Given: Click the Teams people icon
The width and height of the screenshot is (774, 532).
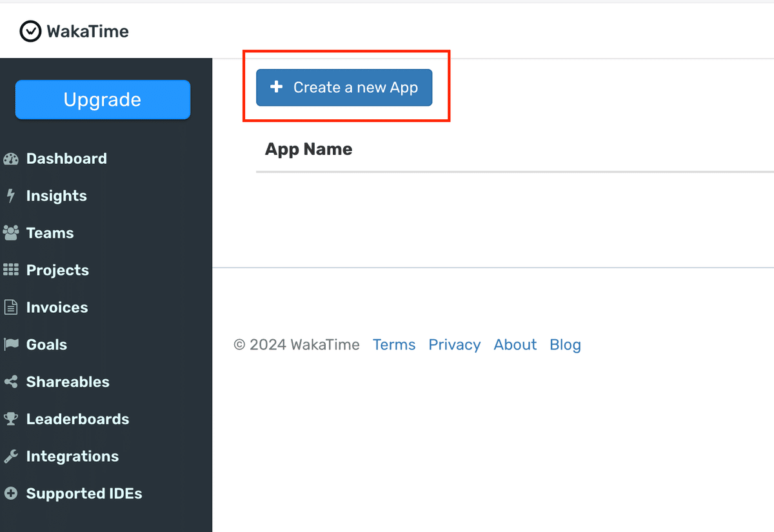Looking at the screenshot, I should pos(11,233).
